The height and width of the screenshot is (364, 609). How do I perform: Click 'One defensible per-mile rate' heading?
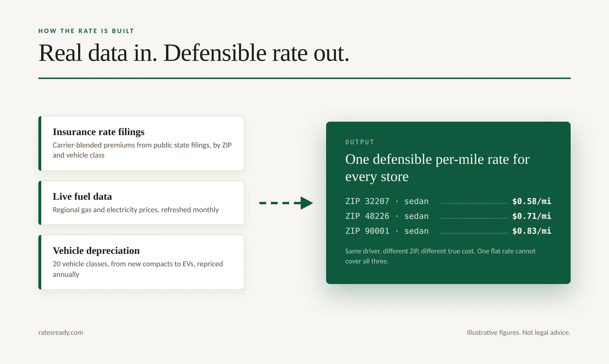tap(437, 168)
